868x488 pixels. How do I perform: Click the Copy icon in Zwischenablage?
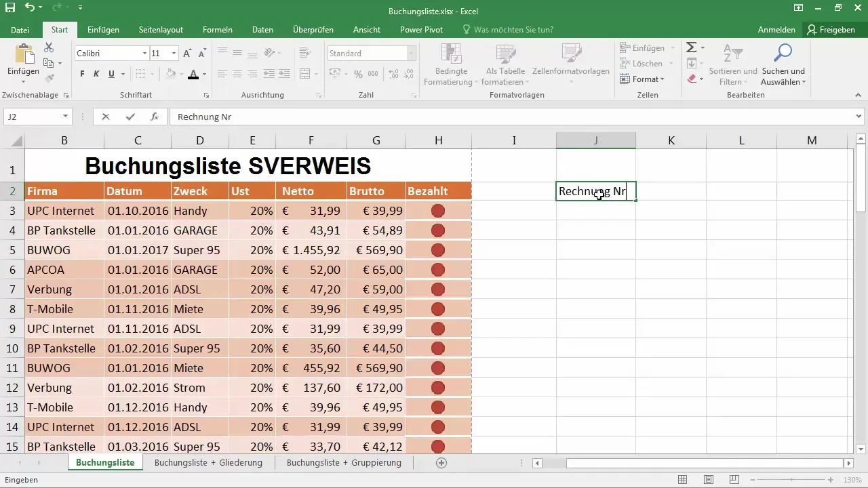tap(49, 63)
